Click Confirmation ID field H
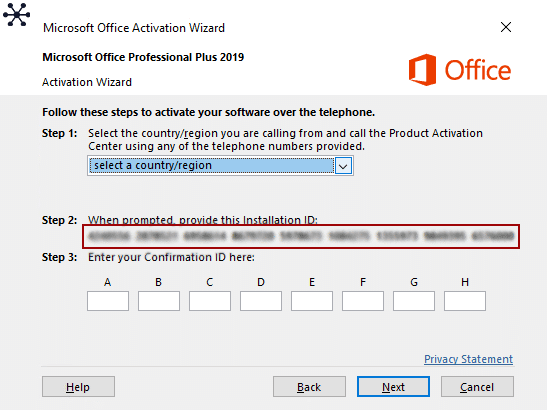 465,301
